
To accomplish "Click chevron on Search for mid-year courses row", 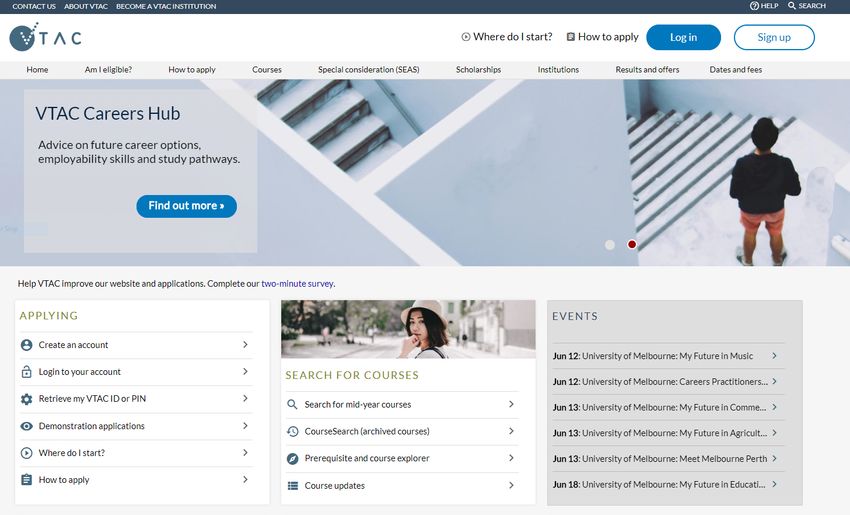I will 511,404.
